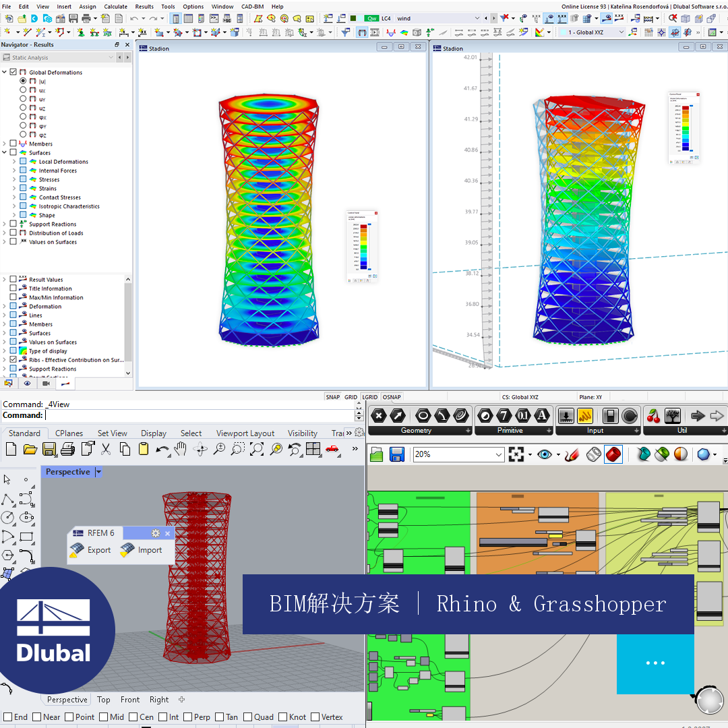Click the Grasshopper compass widget
The width and height of the screenshot is (728, 728).
click(x=709, y=700)
